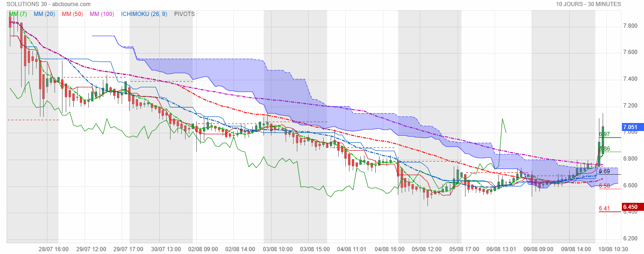Image resolution: width=644 pixels, height=254 pixels.
Task: Click the 03/08 15:00 time axis label
Action: pos(315,249)
